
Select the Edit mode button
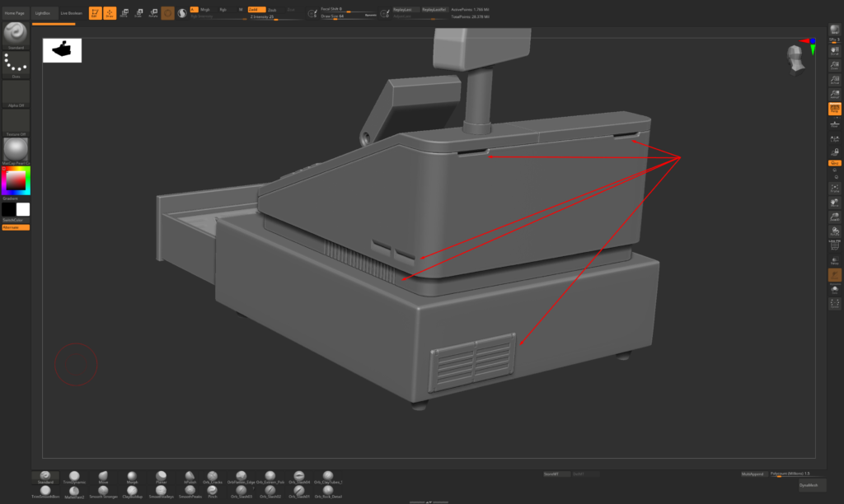pyautogui.click(x=95, y=13)
